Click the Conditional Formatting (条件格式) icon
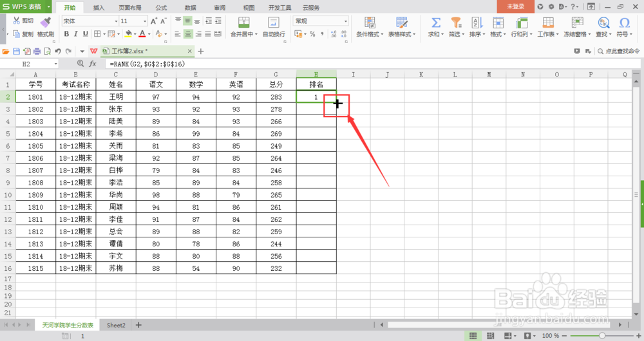This screenshot has width=644, height=341. pyautogui.click(x=370, y=22)
